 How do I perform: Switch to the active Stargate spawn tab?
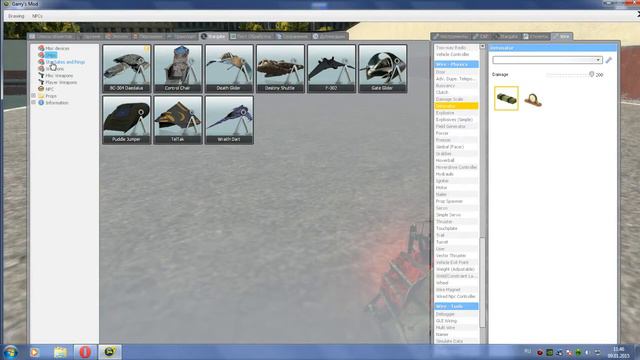(x=213, y=36)
